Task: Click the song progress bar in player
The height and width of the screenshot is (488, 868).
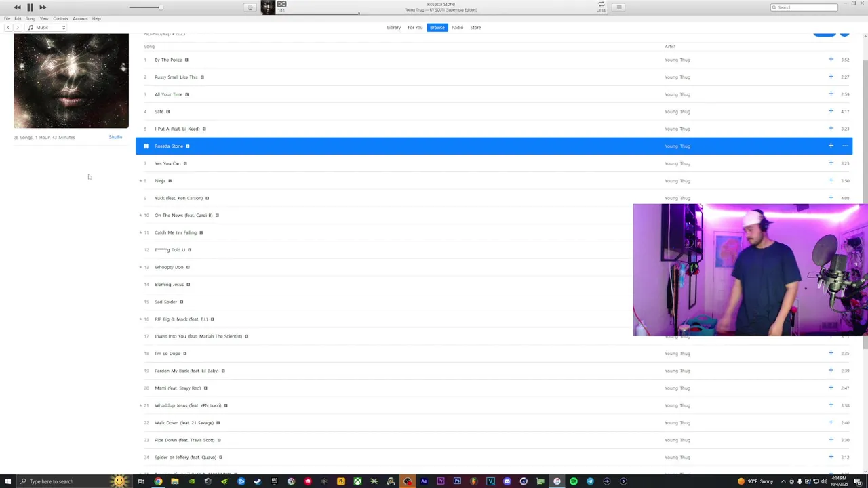Action: (x=441, y=14)
